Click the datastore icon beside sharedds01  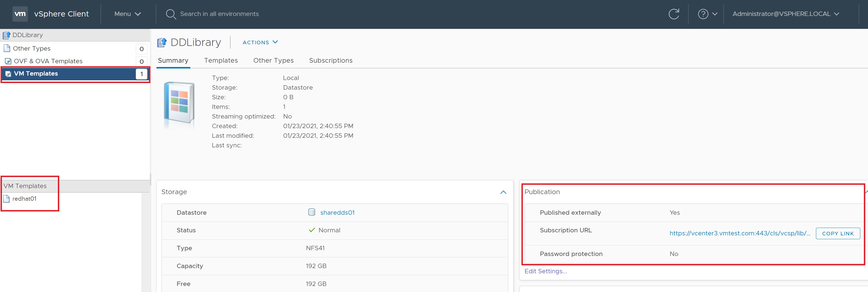pyautogui.click(x=312, y=212)
